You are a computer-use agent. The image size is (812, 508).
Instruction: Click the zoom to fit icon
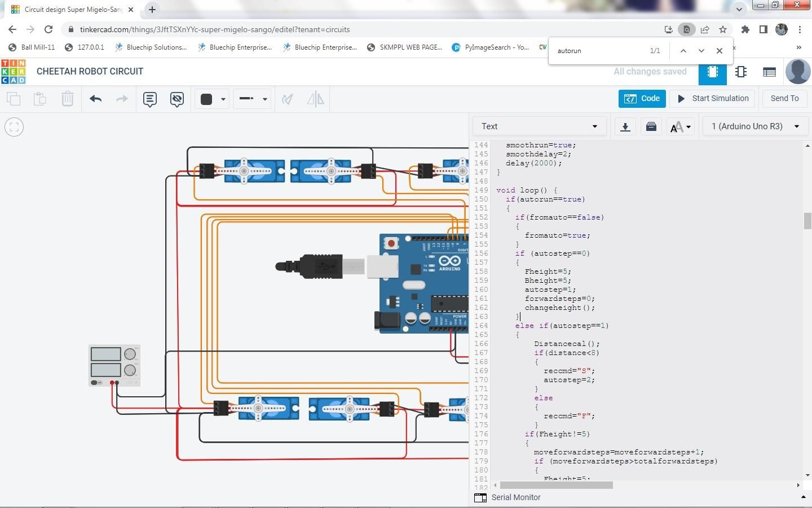14,127
